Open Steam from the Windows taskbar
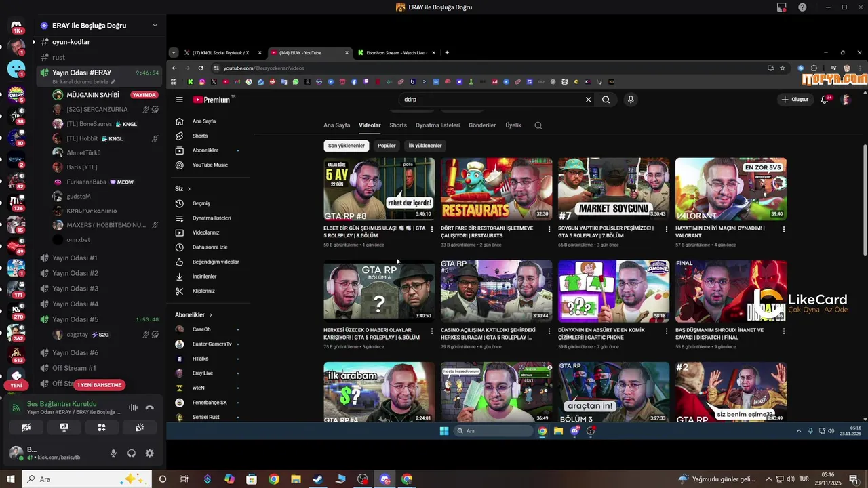This screenshot has width=868, height=488. click(x=318, y=479)
